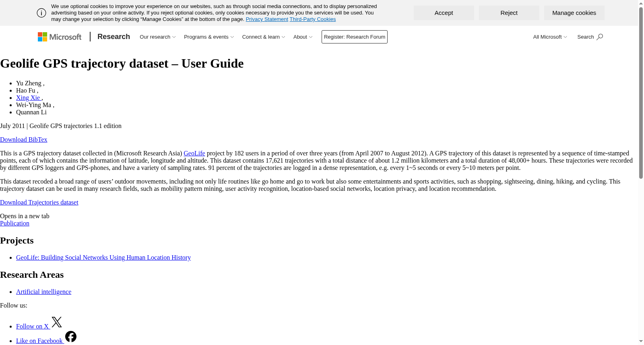
Task: Reject optional cookies
Action: [509, 13]
